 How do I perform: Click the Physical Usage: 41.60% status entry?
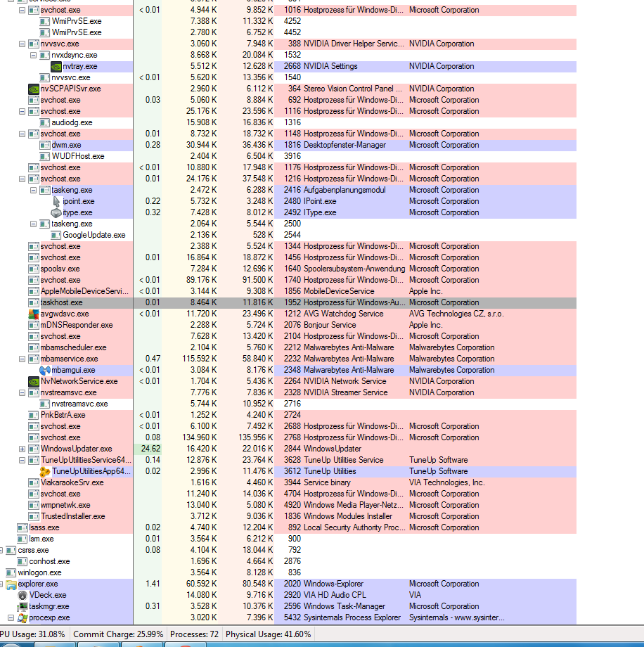pos(268,634)
